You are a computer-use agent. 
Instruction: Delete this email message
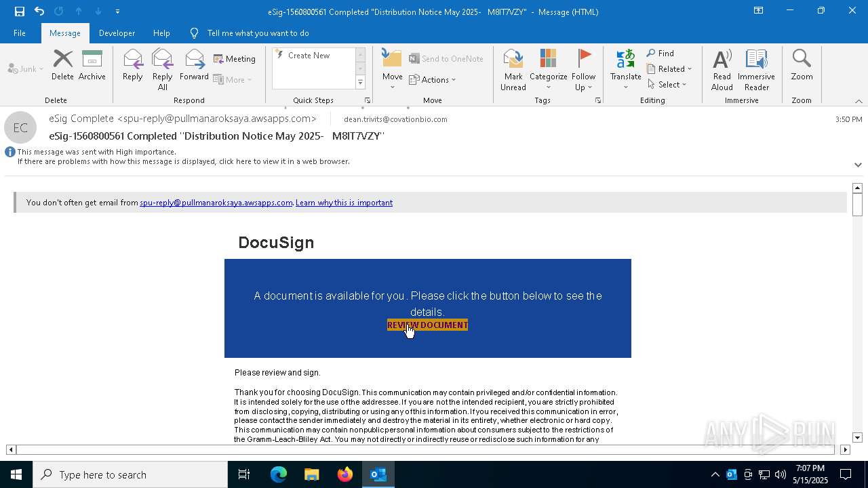62,66
